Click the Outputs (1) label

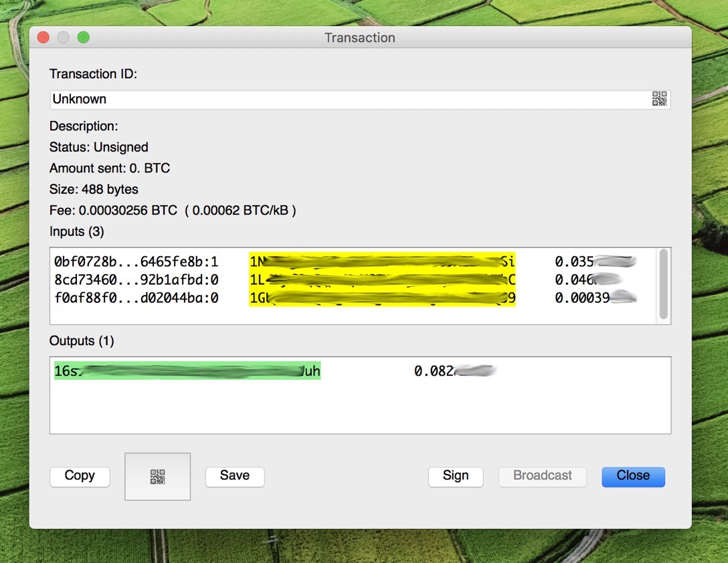[x=82, y=341]
